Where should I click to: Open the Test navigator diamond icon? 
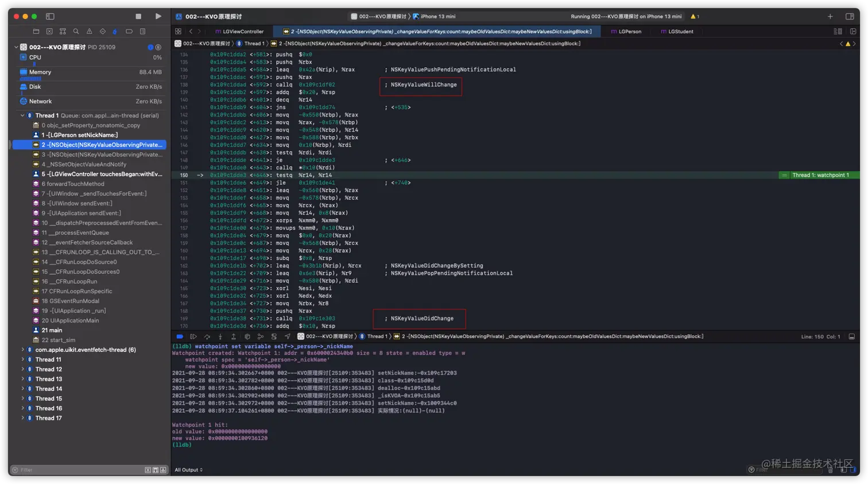102,32
